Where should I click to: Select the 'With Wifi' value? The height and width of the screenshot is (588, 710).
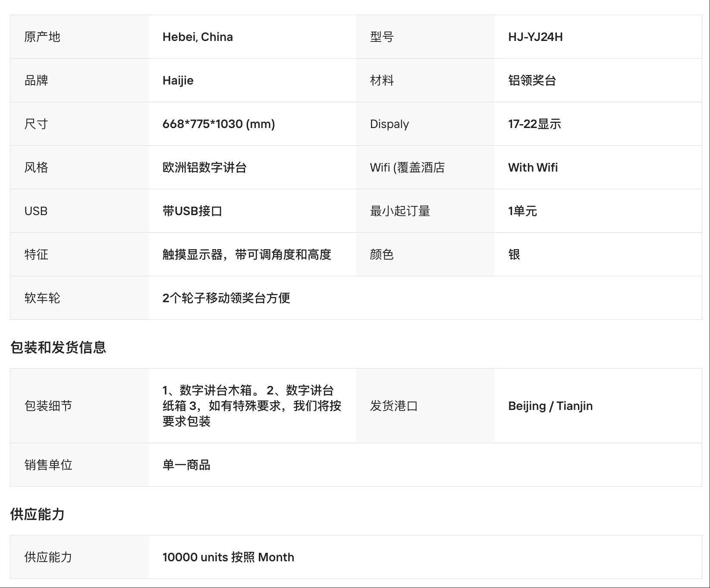[533, 168]
